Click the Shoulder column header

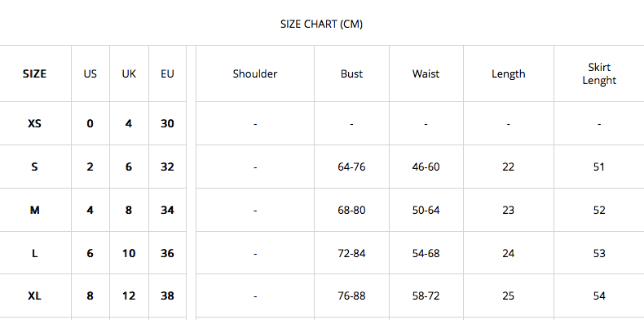[x=255, y=74]
